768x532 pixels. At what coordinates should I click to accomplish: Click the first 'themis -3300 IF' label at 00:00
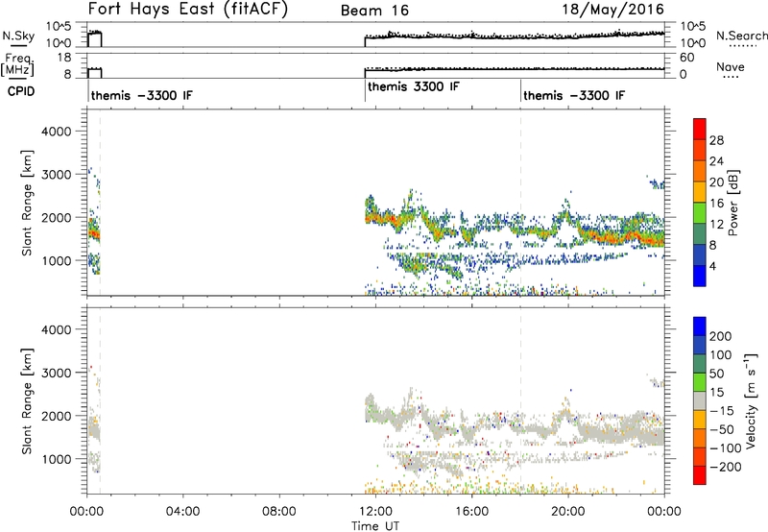[x=141, y=95]
